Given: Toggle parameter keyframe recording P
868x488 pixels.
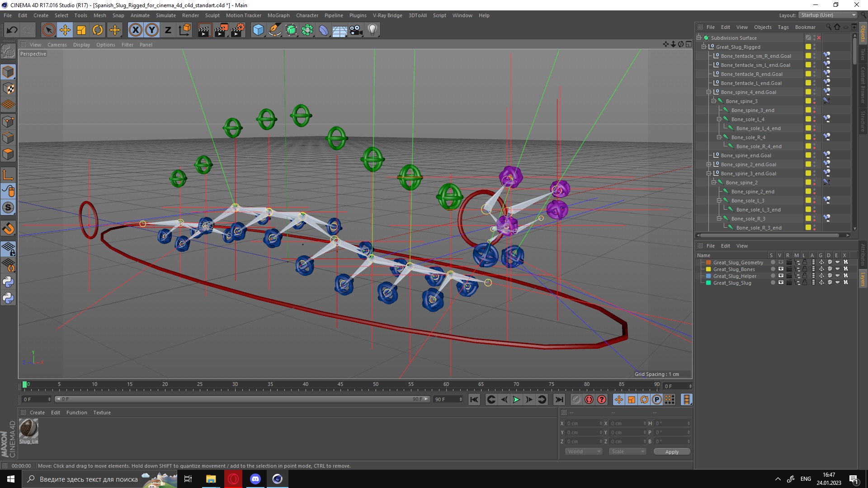Looking at the screenshot, I should pos(657,399).
